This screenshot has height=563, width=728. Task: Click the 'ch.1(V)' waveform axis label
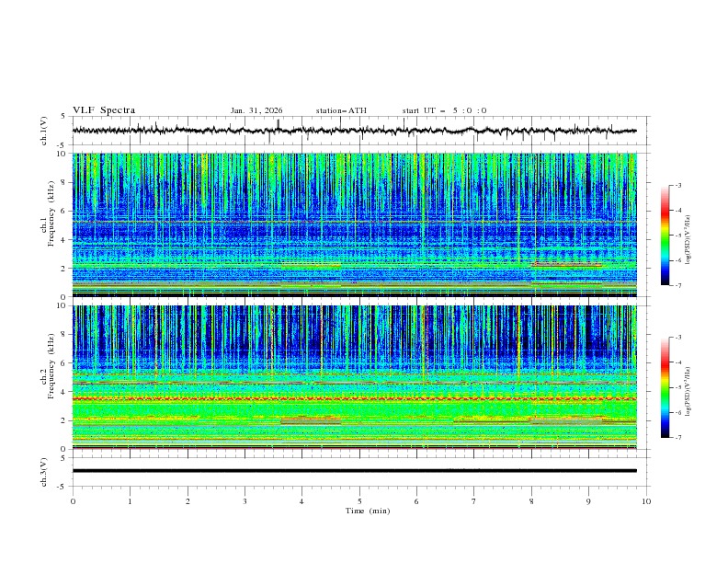click(44, 131)
